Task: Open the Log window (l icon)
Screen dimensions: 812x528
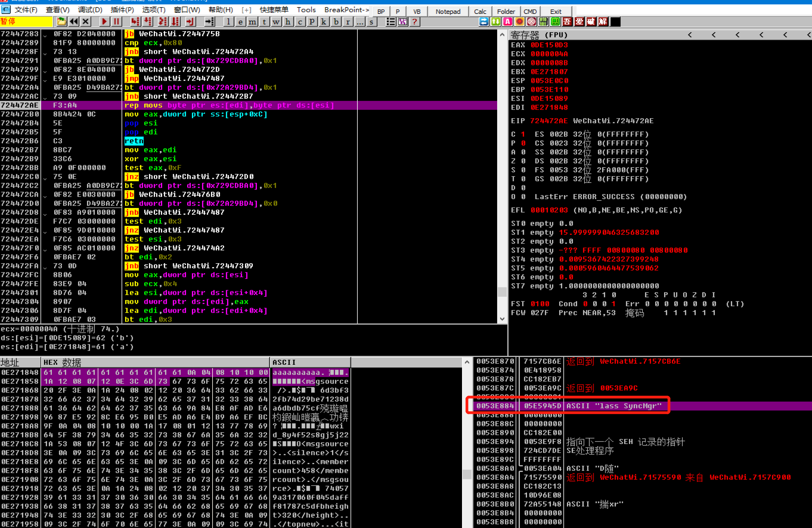Action: point(228,21)
